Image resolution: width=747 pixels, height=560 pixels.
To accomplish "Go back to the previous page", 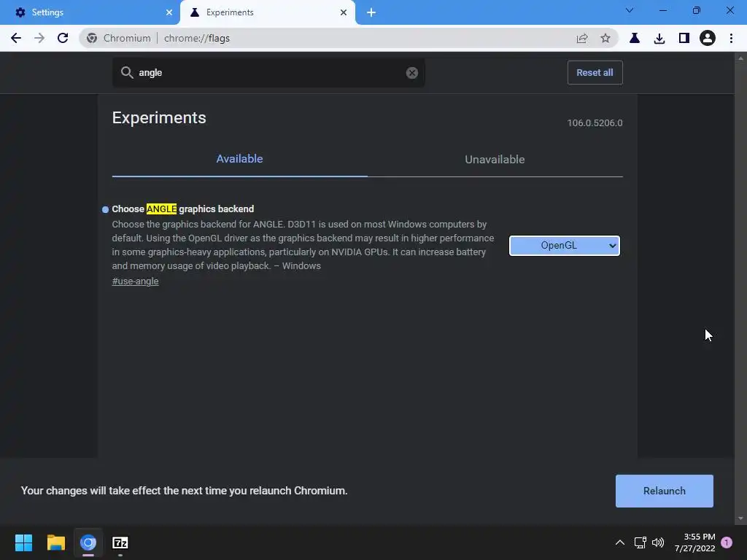I will 16,38.
